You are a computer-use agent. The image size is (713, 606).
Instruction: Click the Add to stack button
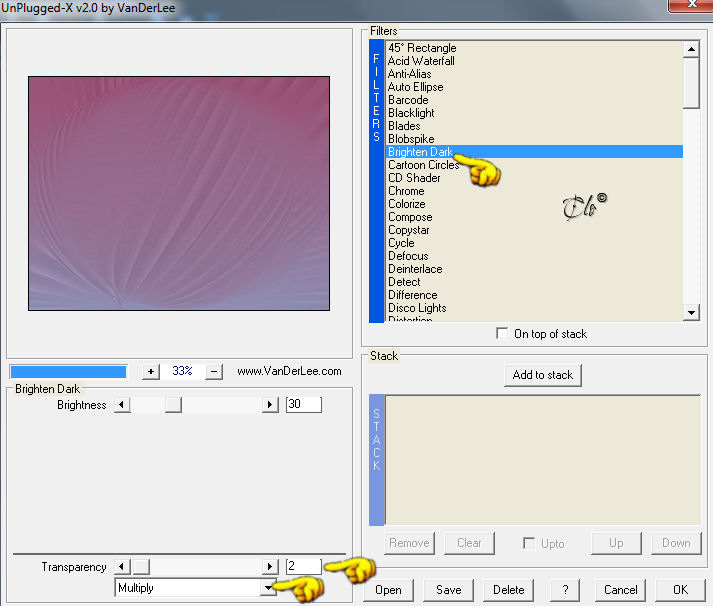[542, 375]
